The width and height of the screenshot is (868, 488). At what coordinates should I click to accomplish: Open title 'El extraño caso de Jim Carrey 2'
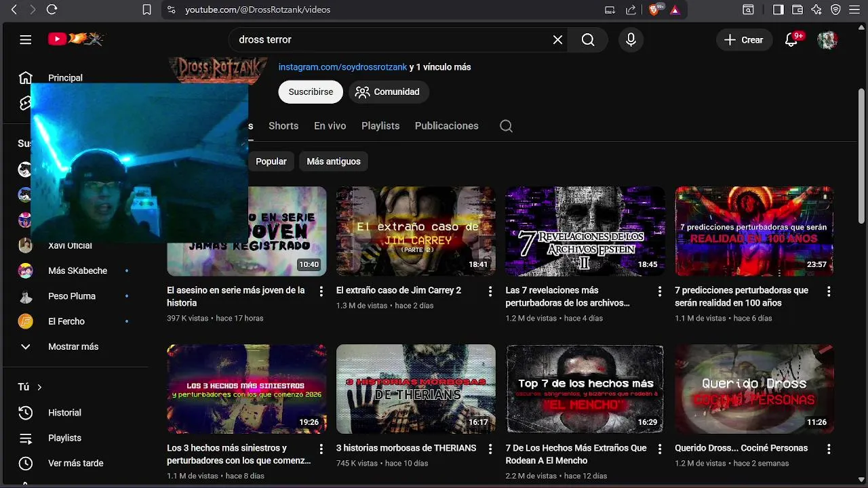coord(399,290)
